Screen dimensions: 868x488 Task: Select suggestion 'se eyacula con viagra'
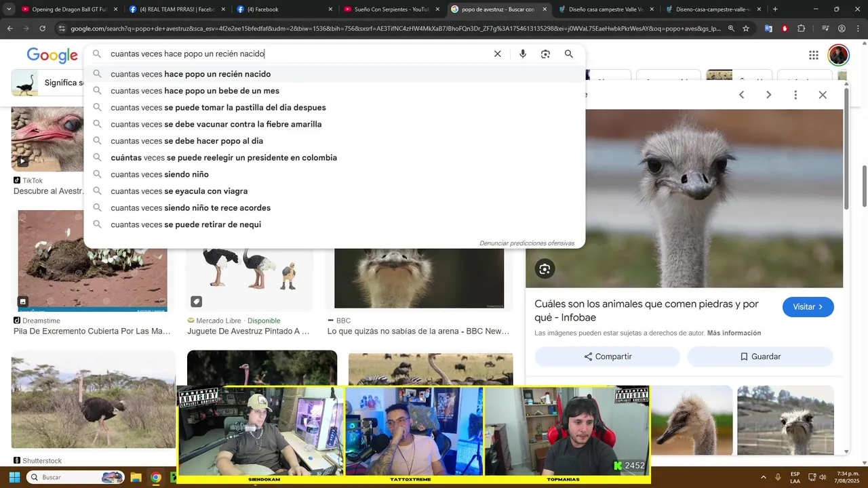coord(334,191)
